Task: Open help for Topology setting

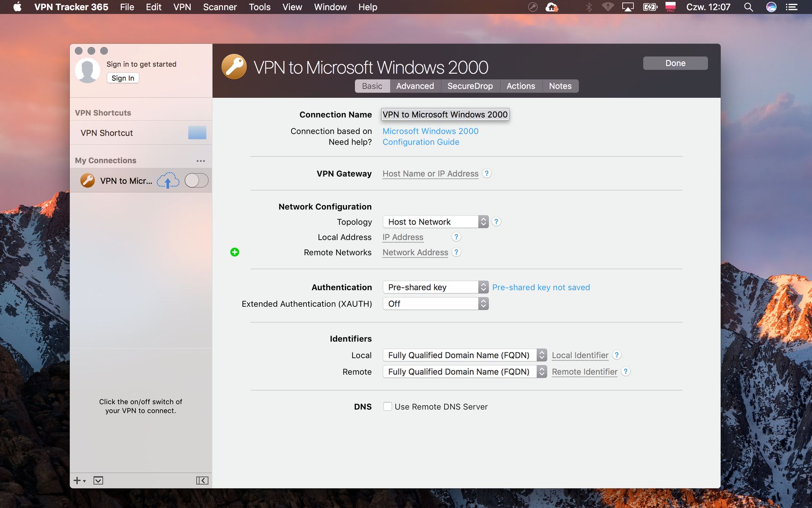Action: click(x=496, y=222)
